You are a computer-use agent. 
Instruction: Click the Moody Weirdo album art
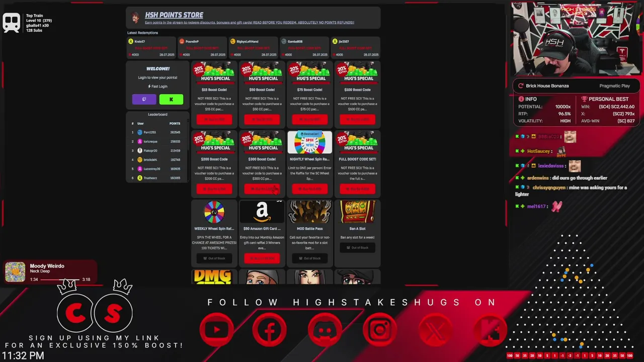pos(15,272)
